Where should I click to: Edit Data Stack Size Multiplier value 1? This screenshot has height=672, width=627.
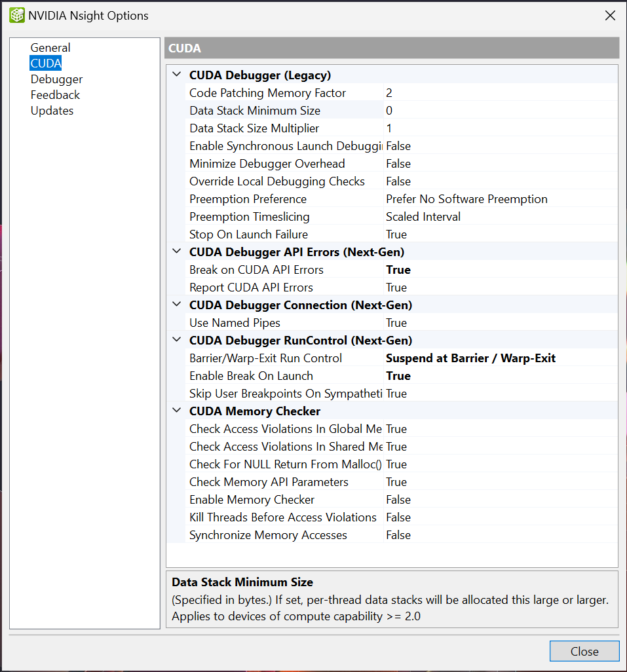coord(500,128)
